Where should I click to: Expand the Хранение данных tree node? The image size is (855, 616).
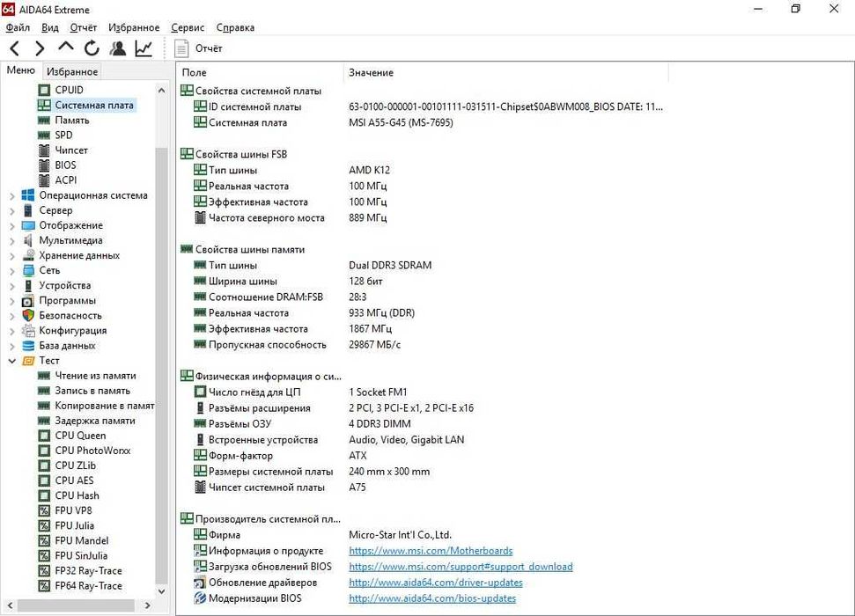[12, 256]
